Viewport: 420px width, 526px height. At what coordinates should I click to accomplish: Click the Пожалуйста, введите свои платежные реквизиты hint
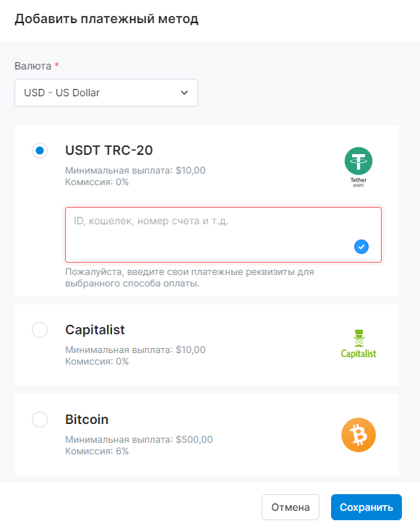coord(189,277)
